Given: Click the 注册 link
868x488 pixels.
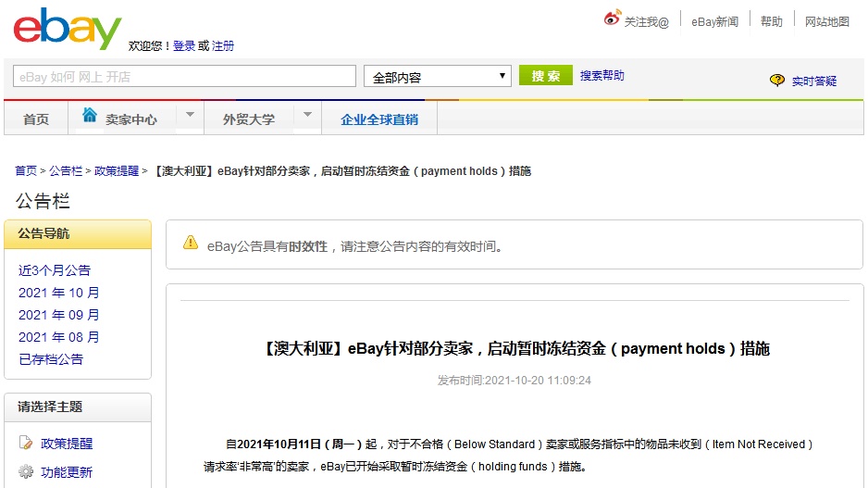Looking at the screenshot, I should tap(222, 46).
